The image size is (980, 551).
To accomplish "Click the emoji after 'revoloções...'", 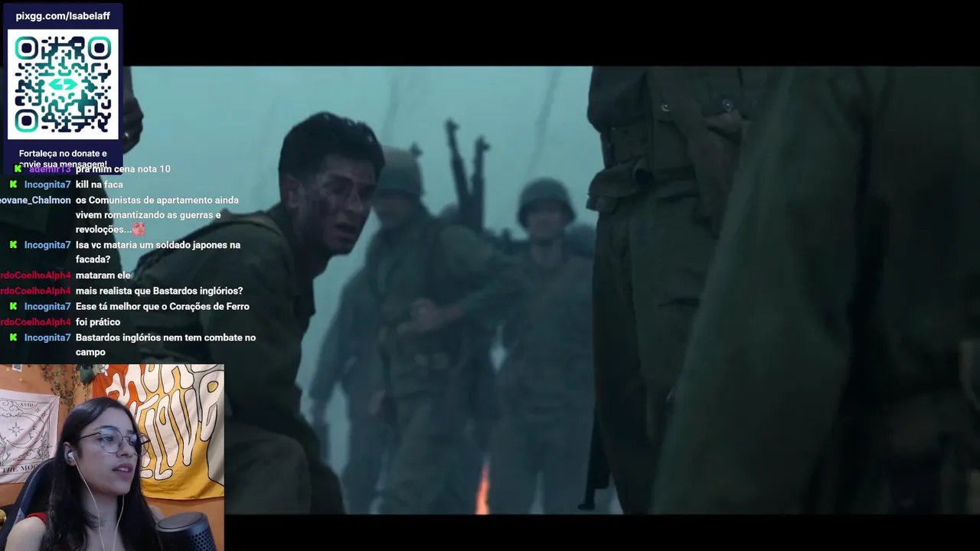I will [139, 229].
